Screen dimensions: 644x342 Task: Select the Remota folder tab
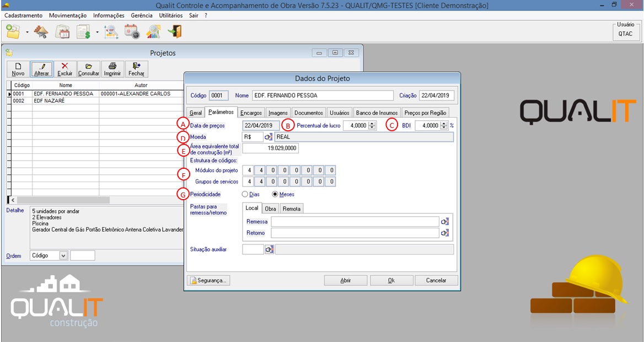[x=292, y=209]
